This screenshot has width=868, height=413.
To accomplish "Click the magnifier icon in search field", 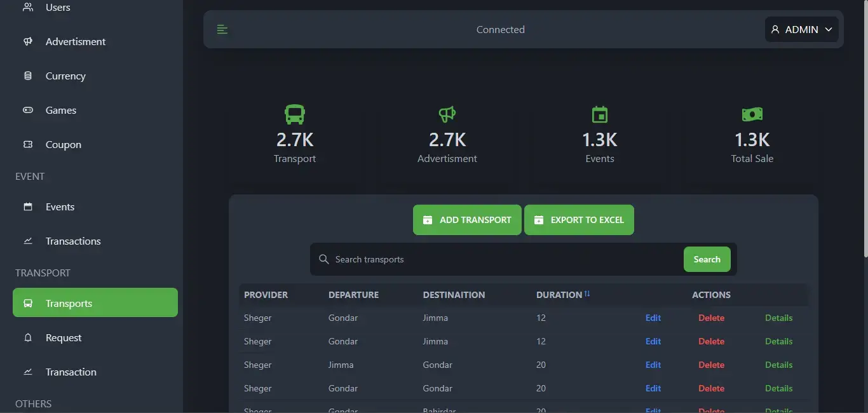I will tap(324, 259).
